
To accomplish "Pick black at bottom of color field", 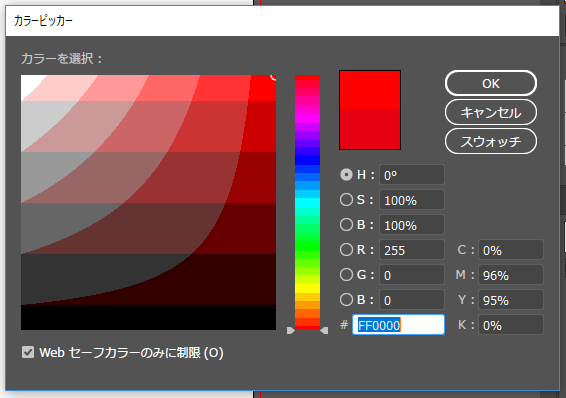I will [x=148, y=318].
